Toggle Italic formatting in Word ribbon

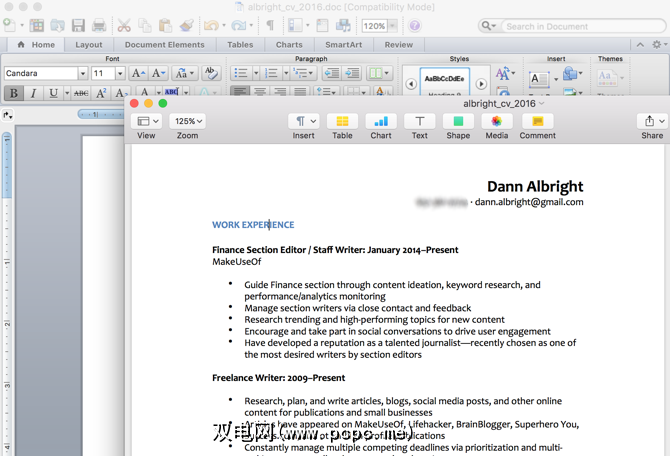[x=33, y=93]
